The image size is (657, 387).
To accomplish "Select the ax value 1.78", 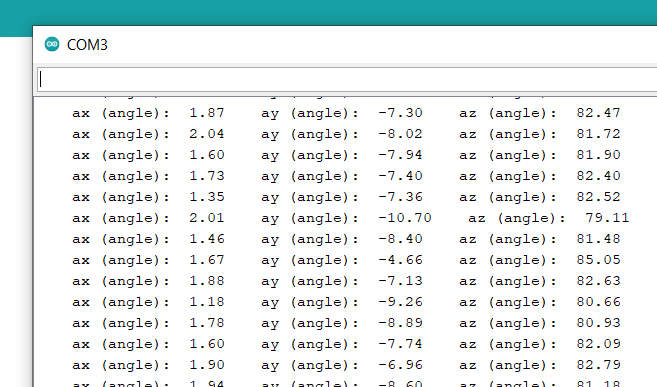I will (207, 323).
